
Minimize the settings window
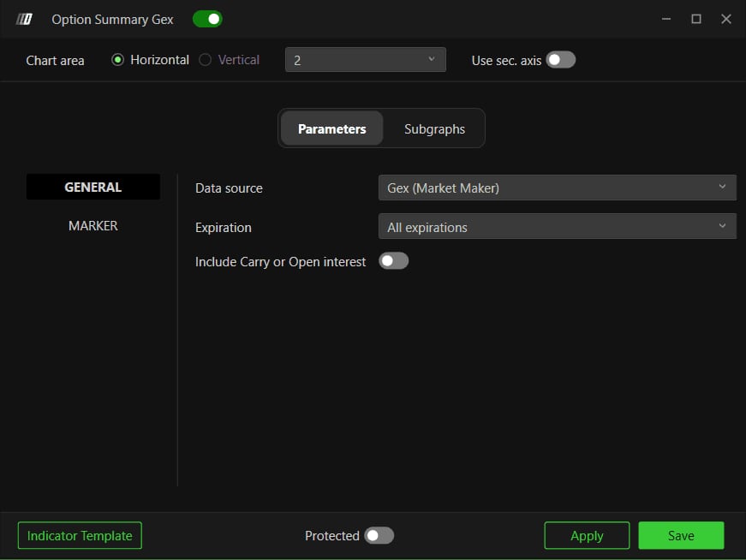pyautogui.click(x=666, y=19)
